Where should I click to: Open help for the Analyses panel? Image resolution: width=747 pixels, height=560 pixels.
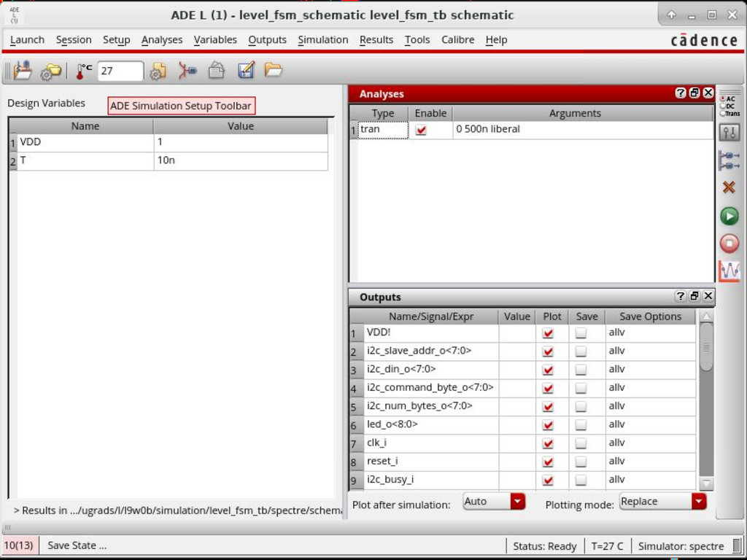tap(681, 93)
